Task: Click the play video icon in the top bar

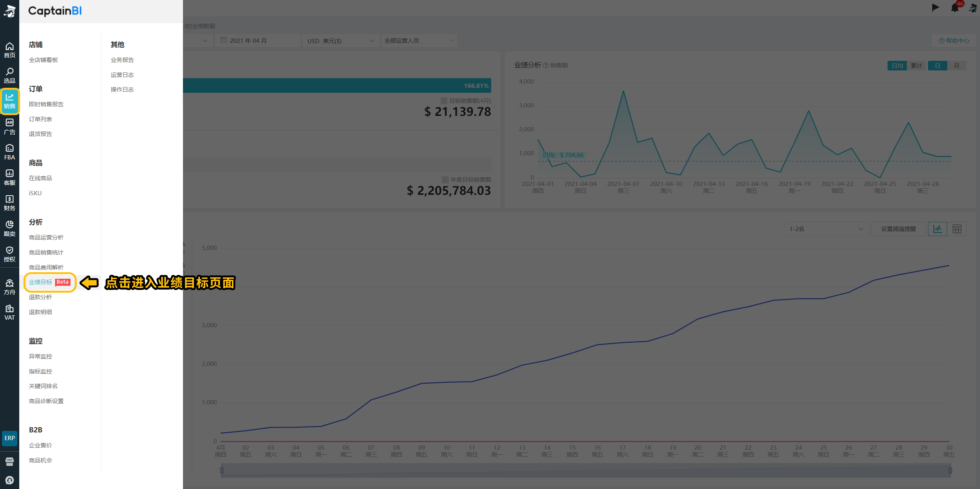Action: coord(935,7)
